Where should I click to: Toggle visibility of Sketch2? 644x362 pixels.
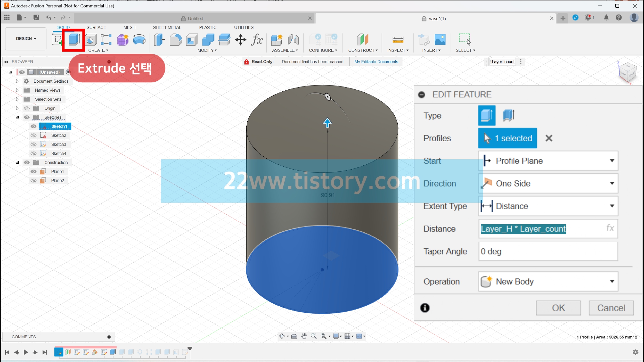click(x=33, y=135)
